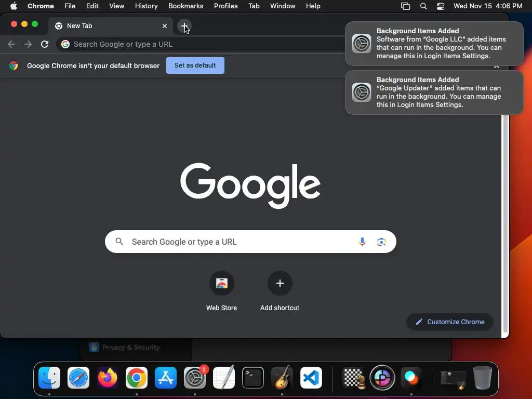This screenshot has width=532, height=399.
Task: Open Customize Chrome panel
Action: (450, 322)
